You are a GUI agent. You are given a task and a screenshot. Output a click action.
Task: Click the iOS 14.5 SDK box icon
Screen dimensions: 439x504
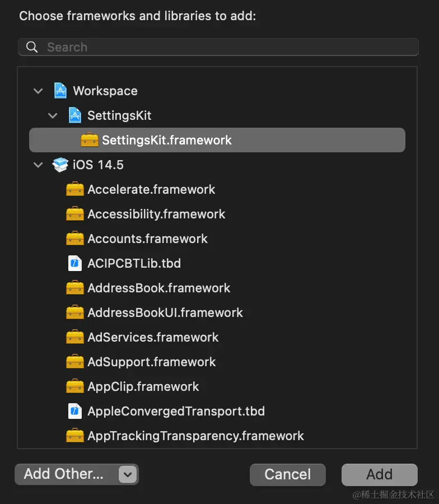60,165
